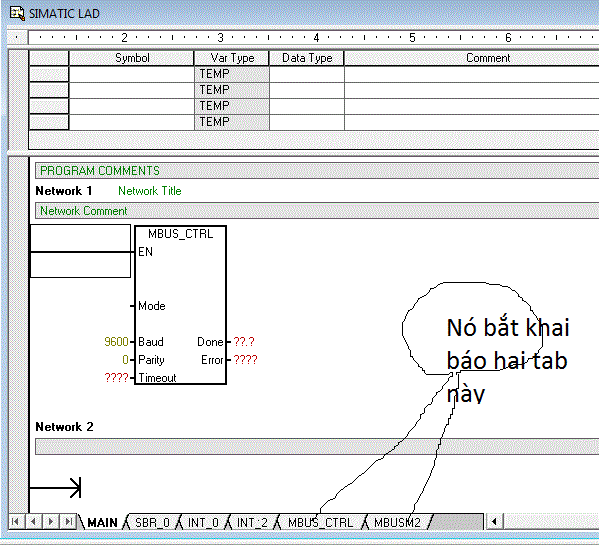Click the Baud value 9600
This screenshot has width=599, height=545.
point(116,341)
